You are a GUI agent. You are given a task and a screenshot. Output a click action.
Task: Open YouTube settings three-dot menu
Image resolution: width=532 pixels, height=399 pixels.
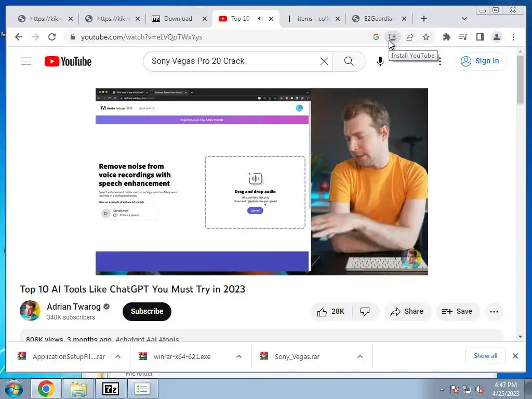pyautogui.click(x=440, y=61)
